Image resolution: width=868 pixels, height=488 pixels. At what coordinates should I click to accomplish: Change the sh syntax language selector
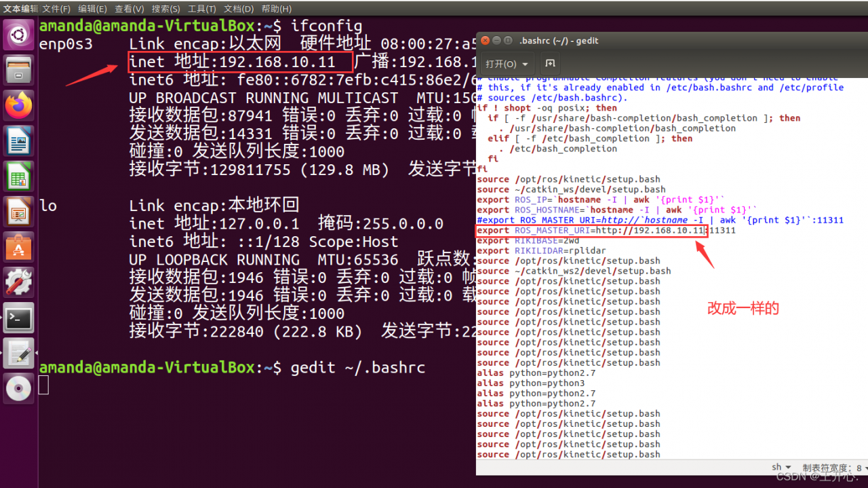point(781,467)
